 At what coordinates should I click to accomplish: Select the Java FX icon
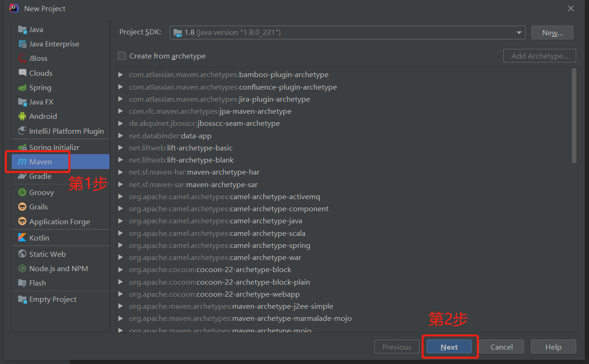click(22, 102)
